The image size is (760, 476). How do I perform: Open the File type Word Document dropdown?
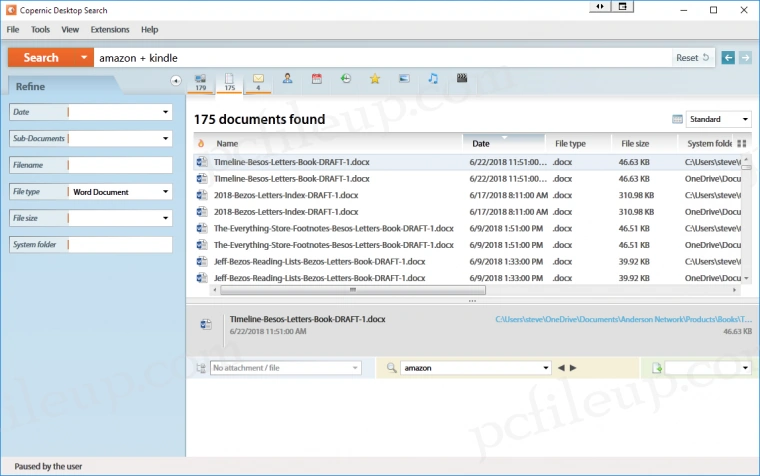tap(165, 192)
